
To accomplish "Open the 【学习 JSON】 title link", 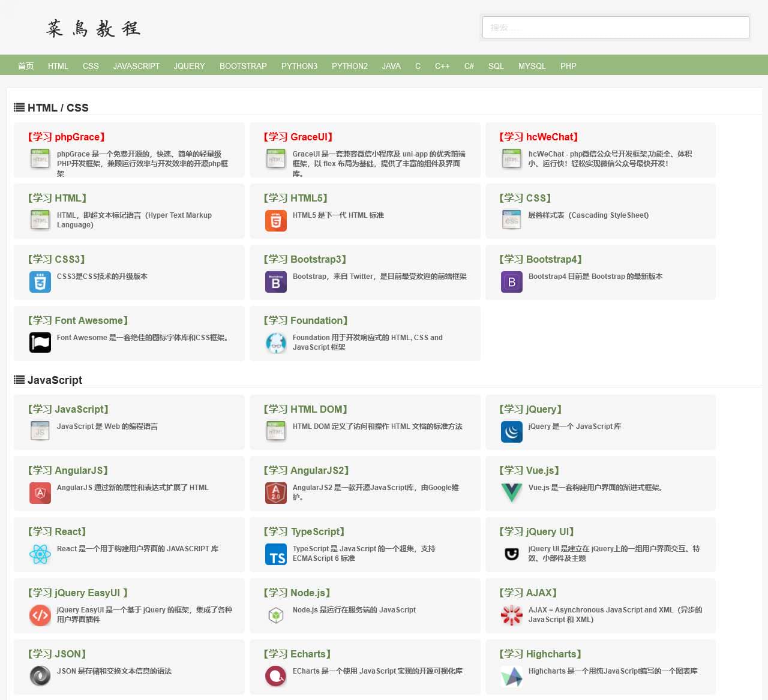I will pos(57,654).
